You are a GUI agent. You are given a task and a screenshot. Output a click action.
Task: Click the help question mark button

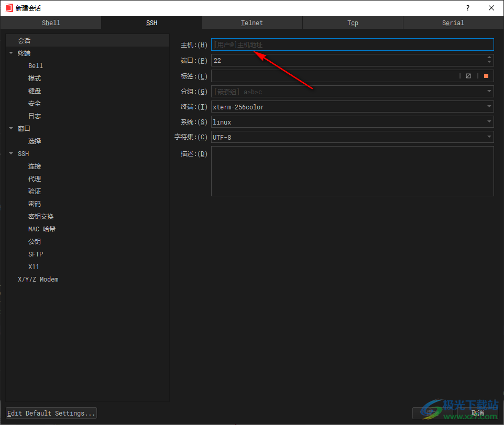pos(468,8)
